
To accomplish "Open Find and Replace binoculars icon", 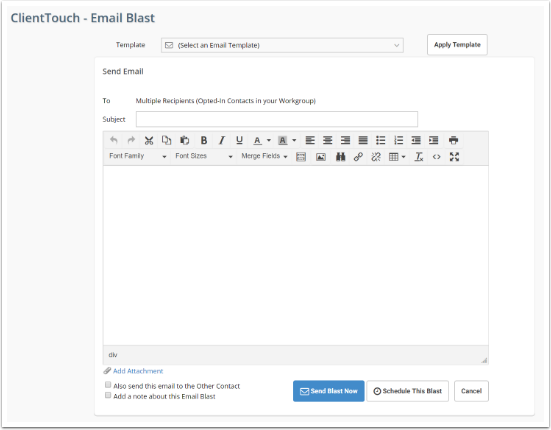I will (341, 157).
